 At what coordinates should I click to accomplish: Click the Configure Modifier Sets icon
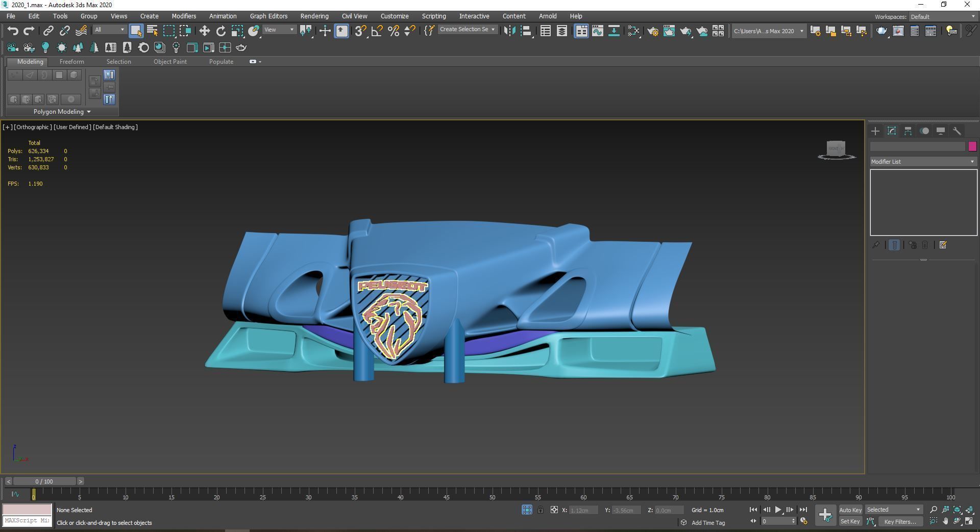tap(943, 245)
